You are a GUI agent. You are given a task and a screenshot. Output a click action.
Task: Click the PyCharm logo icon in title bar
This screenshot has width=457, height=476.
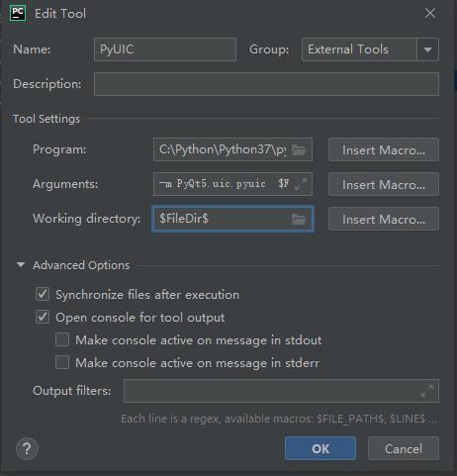click(18, 14)
